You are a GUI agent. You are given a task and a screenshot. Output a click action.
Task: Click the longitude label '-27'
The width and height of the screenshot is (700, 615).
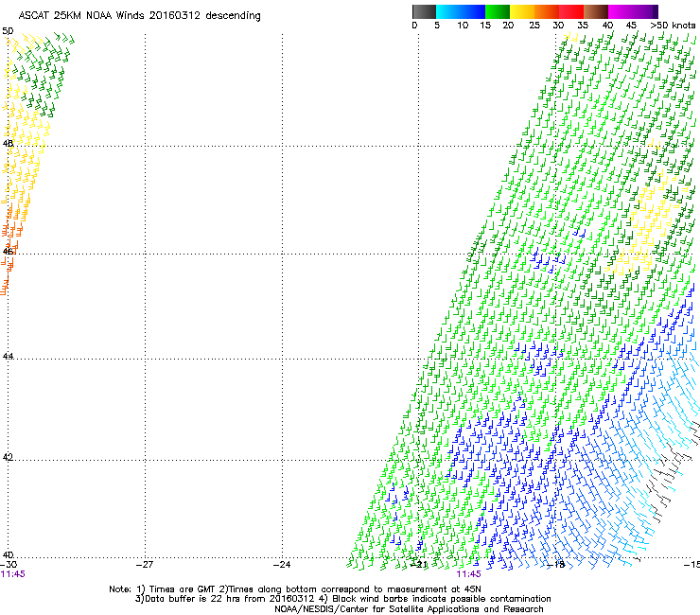[145, 565]
